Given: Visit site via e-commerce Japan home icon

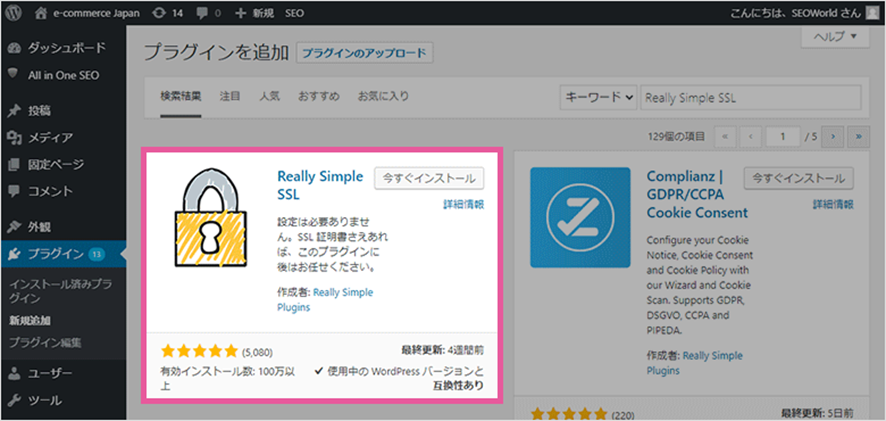Looking at the screenshot, I should pos(40,12).
